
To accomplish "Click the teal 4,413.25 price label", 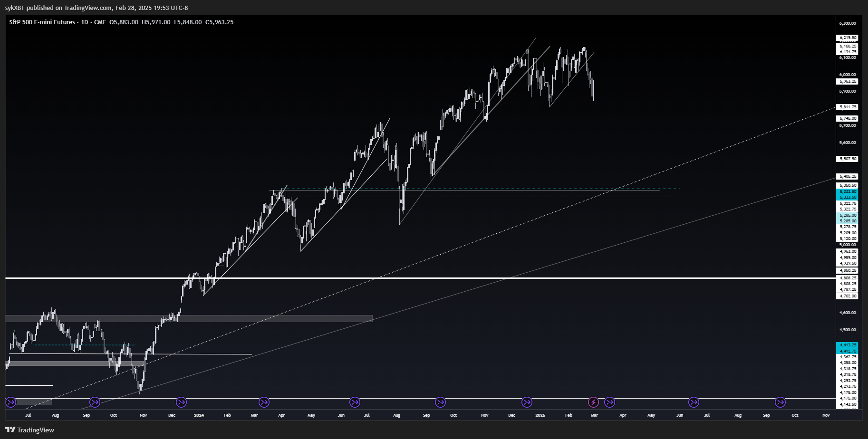I will click(x=847, y=345).
